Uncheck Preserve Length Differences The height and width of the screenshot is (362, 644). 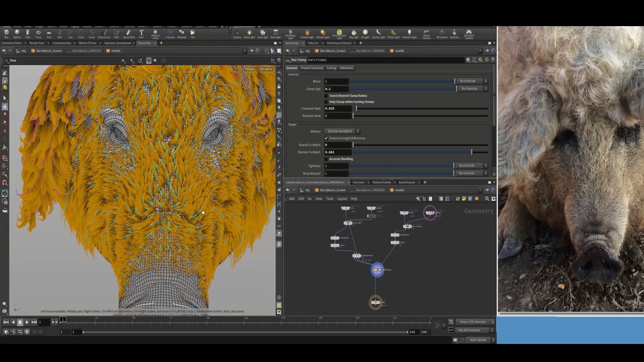coord(326,138)
